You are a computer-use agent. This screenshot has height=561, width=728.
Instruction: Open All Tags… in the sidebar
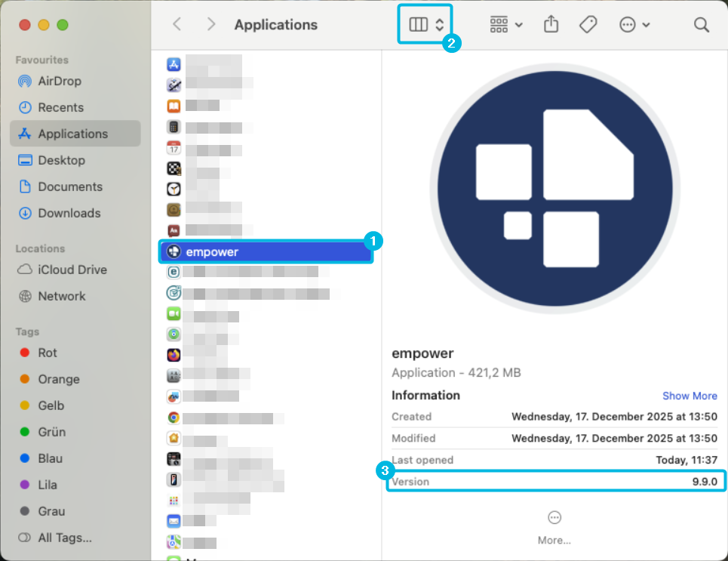(75, 538)
